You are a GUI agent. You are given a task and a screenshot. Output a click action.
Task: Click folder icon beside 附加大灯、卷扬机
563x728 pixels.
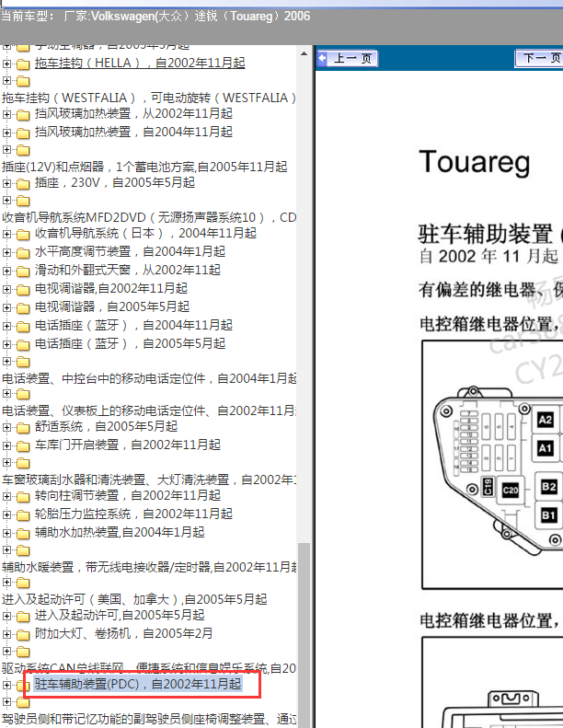coord(23,635)
